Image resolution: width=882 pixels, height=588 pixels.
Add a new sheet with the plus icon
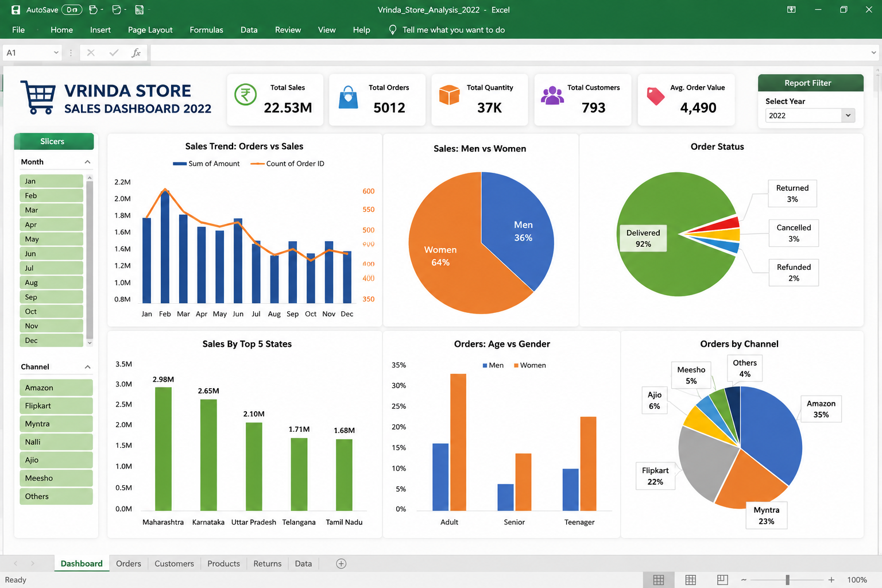tap(341, 564)
